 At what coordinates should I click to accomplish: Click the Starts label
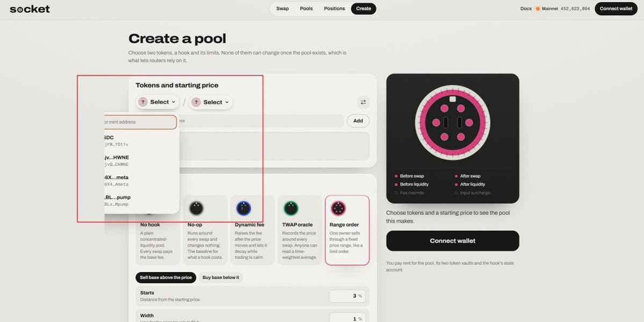pos(147,293)
